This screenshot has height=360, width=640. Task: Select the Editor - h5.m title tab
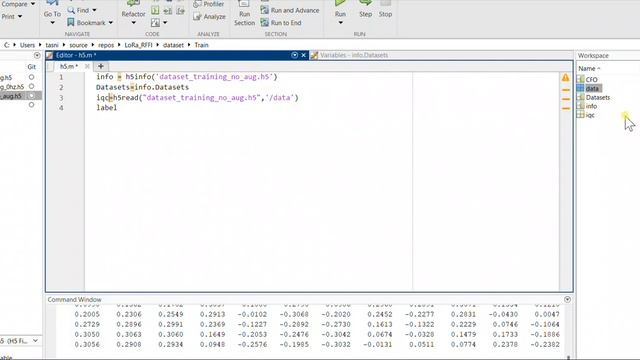76,55
